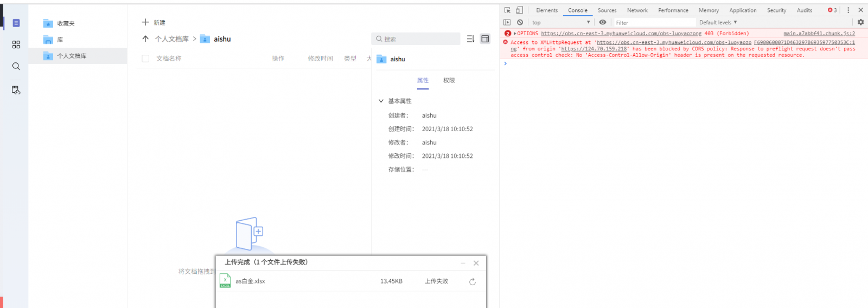Click the add-document illustration icon
Image resolution: width=868 pixels, height=308 pixels.
(x=250, y=233)
